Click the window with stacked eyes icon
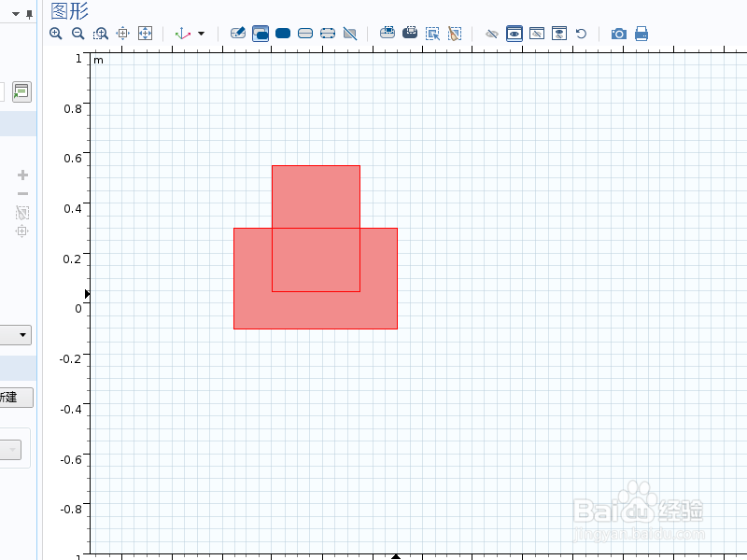Screen dimensions: 747x560 (559, 34)
